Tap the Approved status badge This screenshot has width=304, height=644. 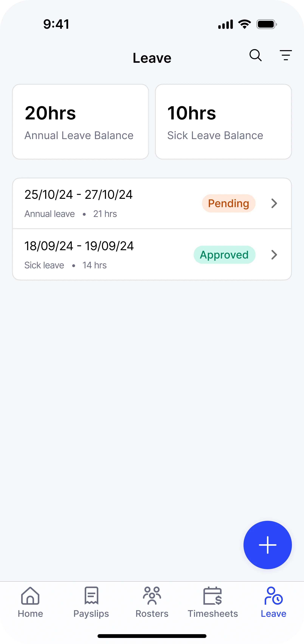224,255
